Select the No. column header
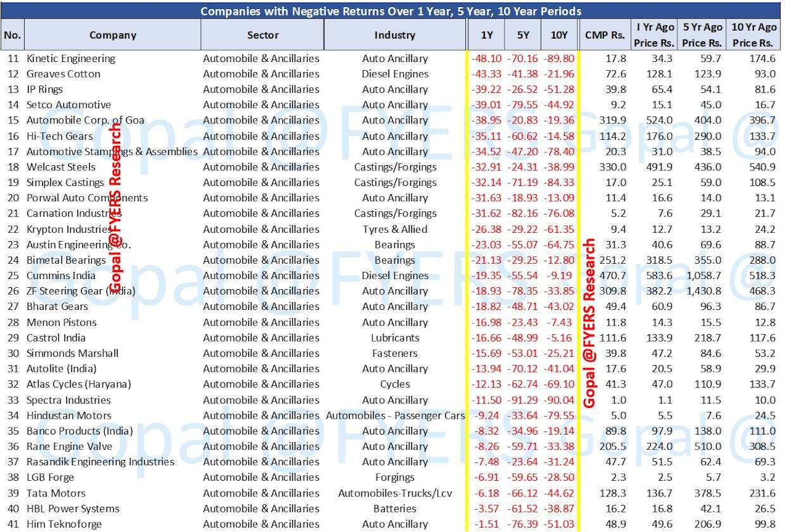Screen dimensions: 785x532 click(13, 35)
